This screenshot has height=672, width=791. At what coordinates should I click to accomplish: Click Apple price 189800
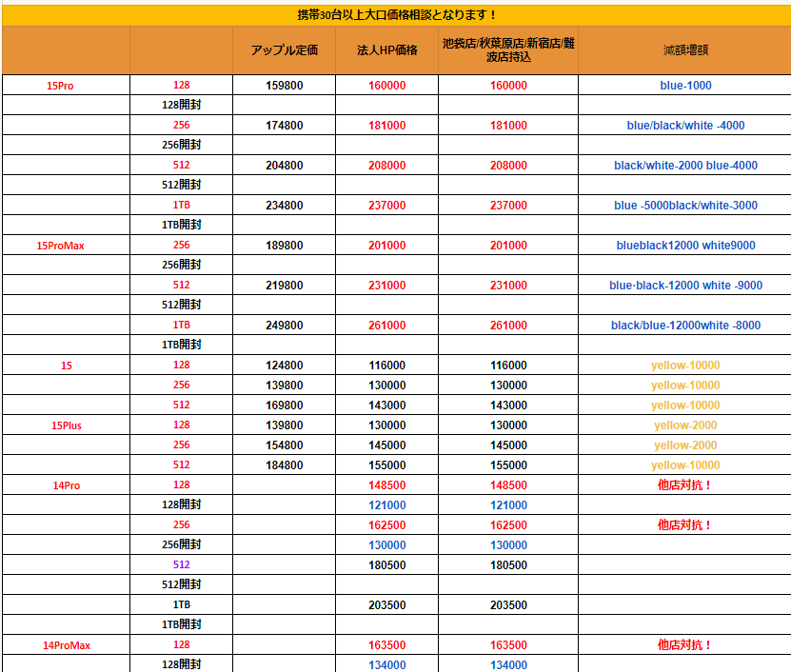click(x=284, y=246)
